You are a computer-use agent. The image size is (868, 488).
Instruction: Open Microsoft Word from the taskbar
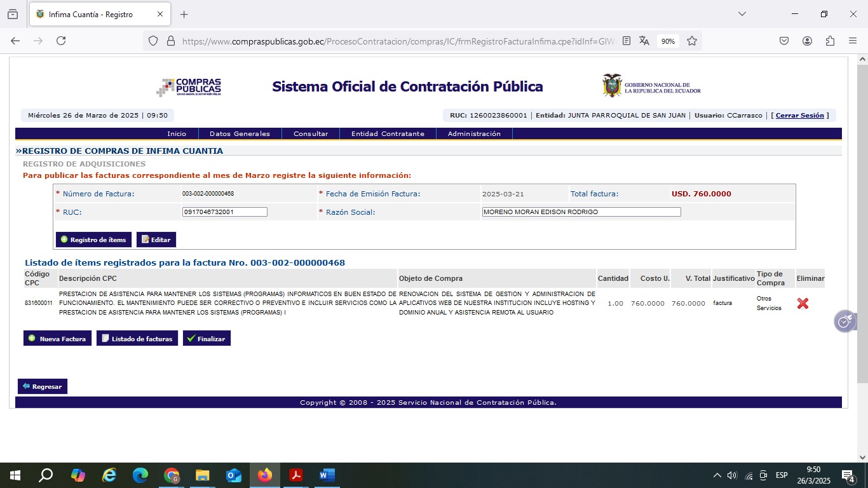tap(327, 475)
